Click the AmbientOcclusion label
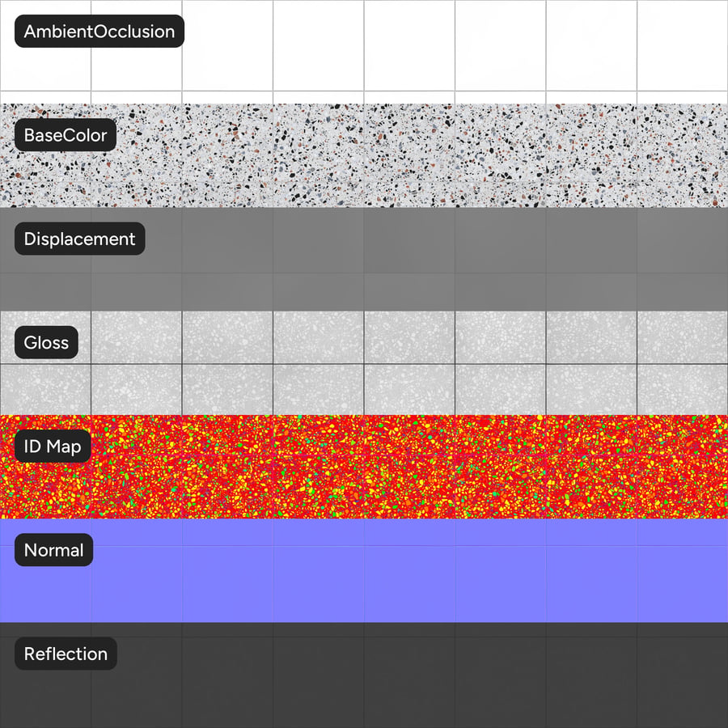728x728 pixels. click(99, 31)
